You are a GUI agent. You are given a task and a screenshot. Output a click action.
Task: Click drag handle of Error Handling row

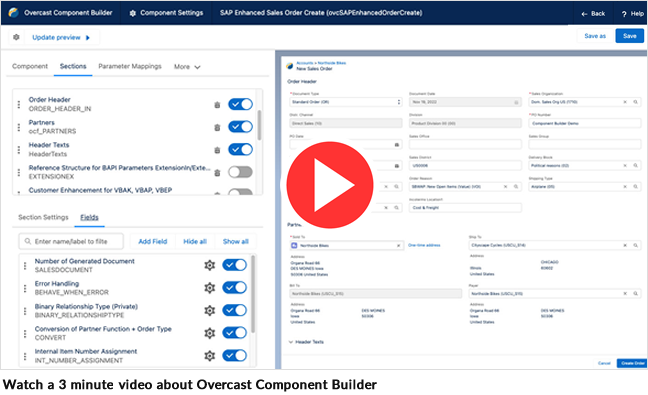(x=25, y=288)
